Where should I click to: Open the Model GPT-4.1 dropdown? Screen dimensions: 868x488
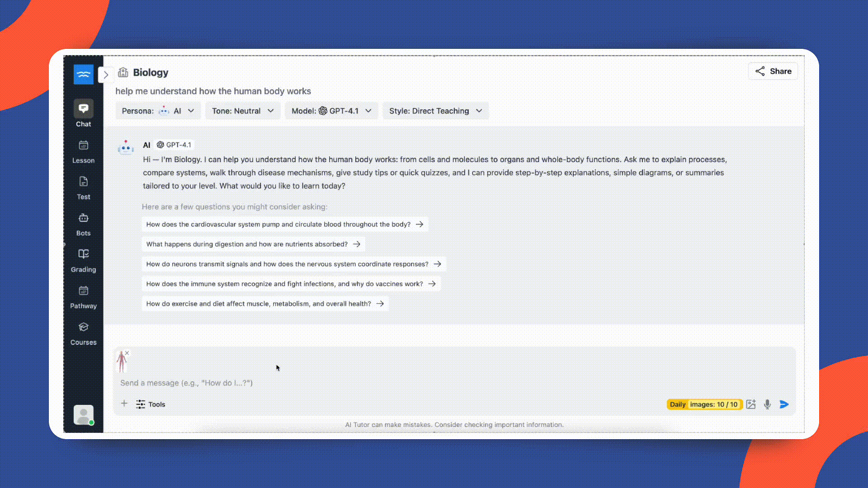click(x=331, y=111)
